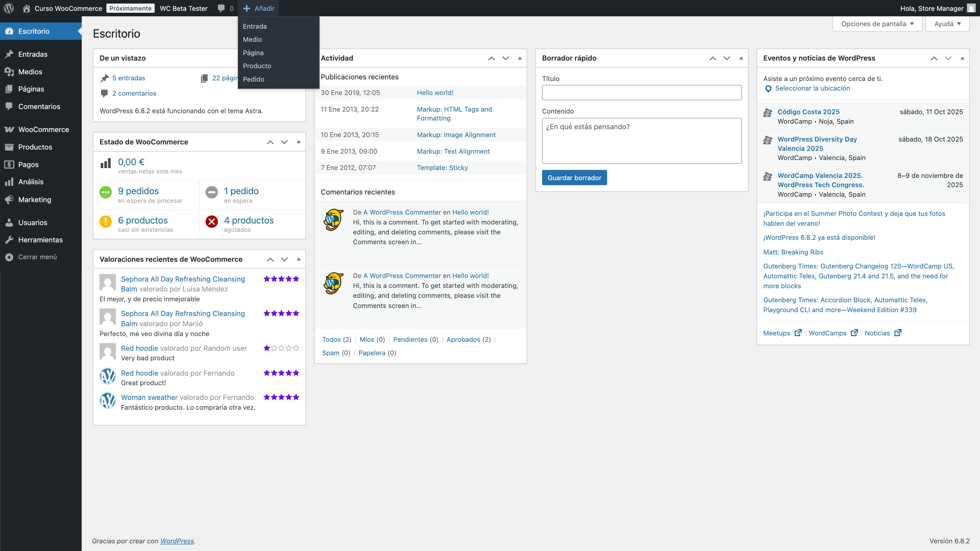Click the Herramientas wrench icon
Image resolution: width=980 pixels, height=551 pixels.
[9, 239]
